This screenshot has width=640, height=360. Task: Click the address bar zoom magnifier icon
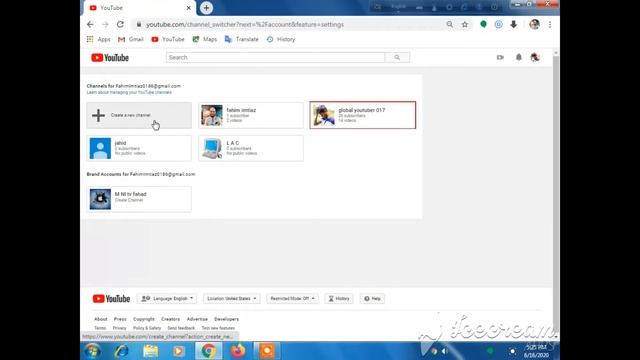[449, 24]
